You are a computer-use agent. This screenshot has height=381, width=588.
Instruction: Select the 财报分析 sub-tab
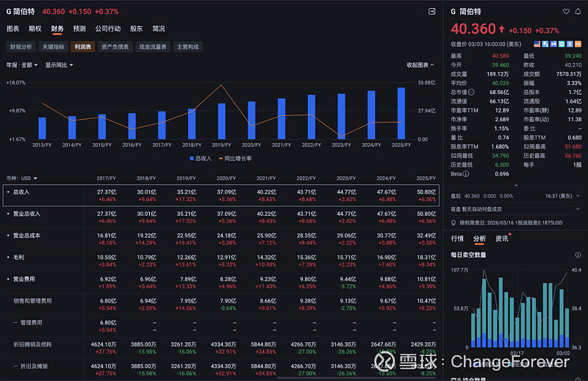[21, 47]
